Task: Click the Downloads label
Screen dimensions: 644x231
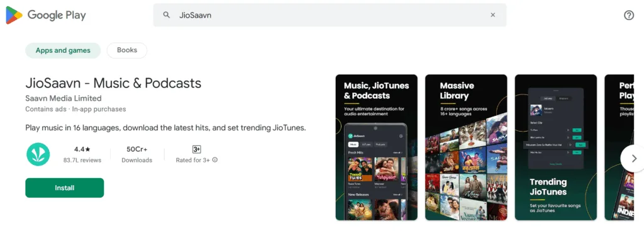Action: point(136,161)
